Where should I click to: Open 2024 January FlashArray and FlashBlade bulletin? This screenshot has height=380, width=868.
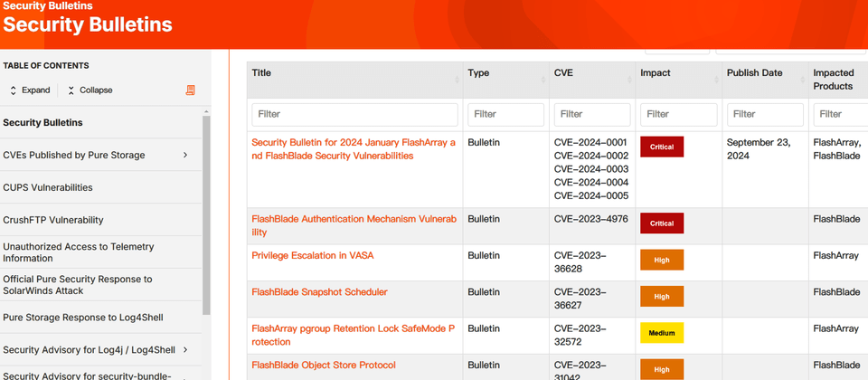coord(354,149)
